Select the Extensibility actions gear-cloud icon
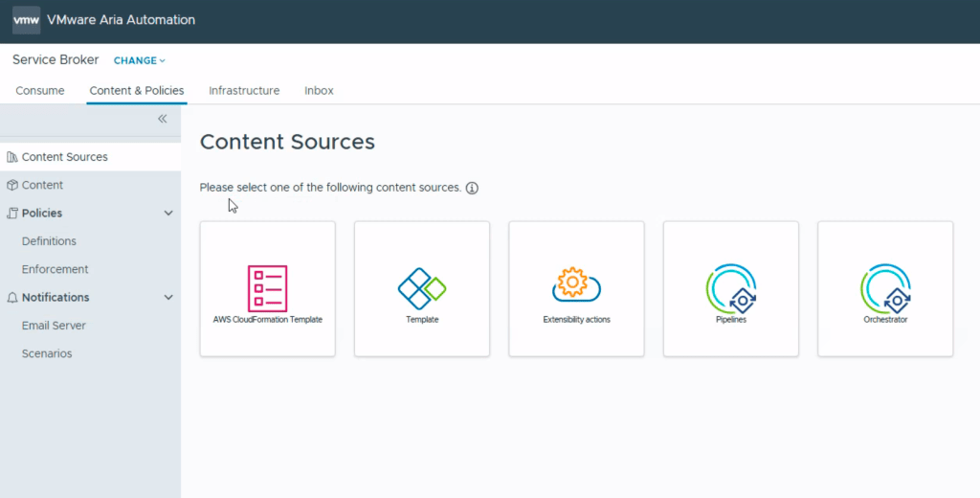 pyautogui.click(x=576, y=285)
